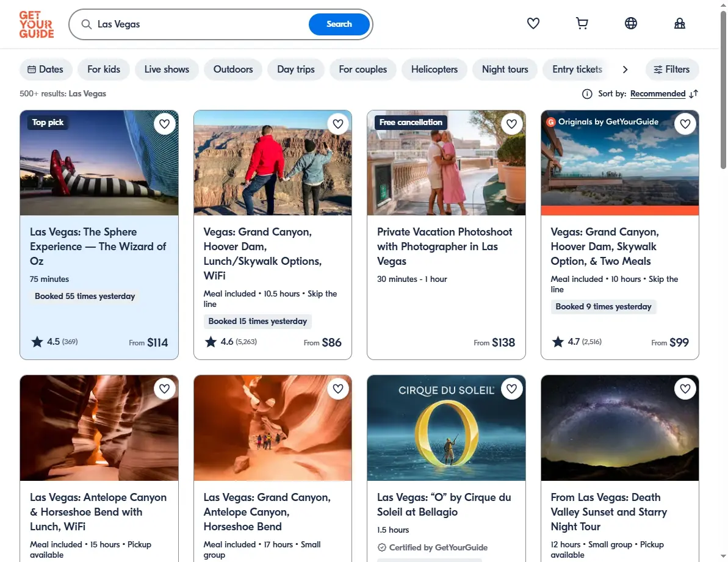728x562 pixels.
Task: Select the Outdoors filter
Action: click(233, 70)
